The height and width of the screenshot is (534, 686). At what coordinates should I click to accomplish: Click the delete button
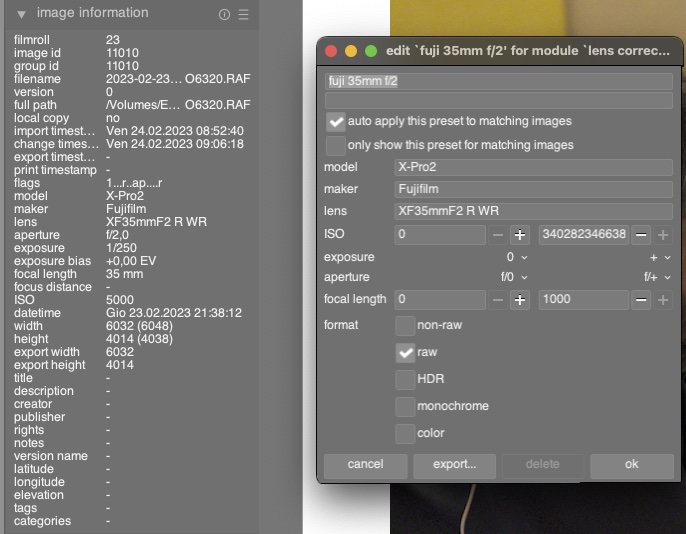[x=542, y=465]
